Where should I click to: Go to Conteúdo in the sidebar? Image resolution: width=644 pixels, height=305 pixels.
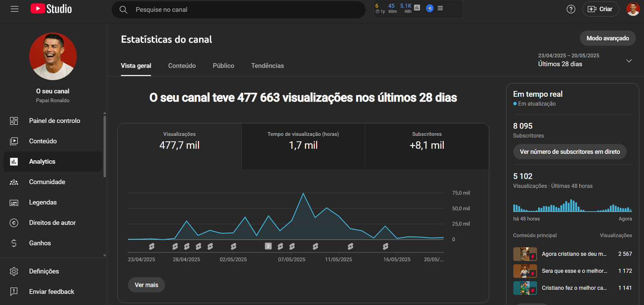(53, 141)
